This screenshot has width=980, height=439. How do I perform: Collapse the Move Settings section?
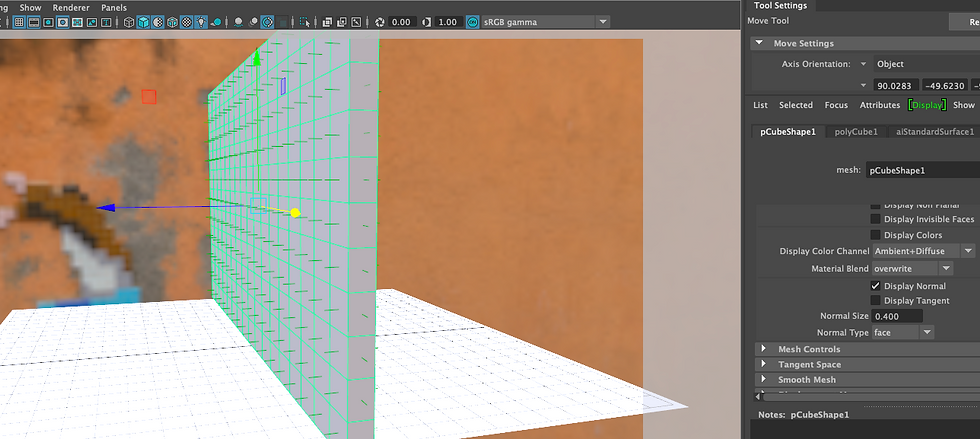click(x=759, y=43)
